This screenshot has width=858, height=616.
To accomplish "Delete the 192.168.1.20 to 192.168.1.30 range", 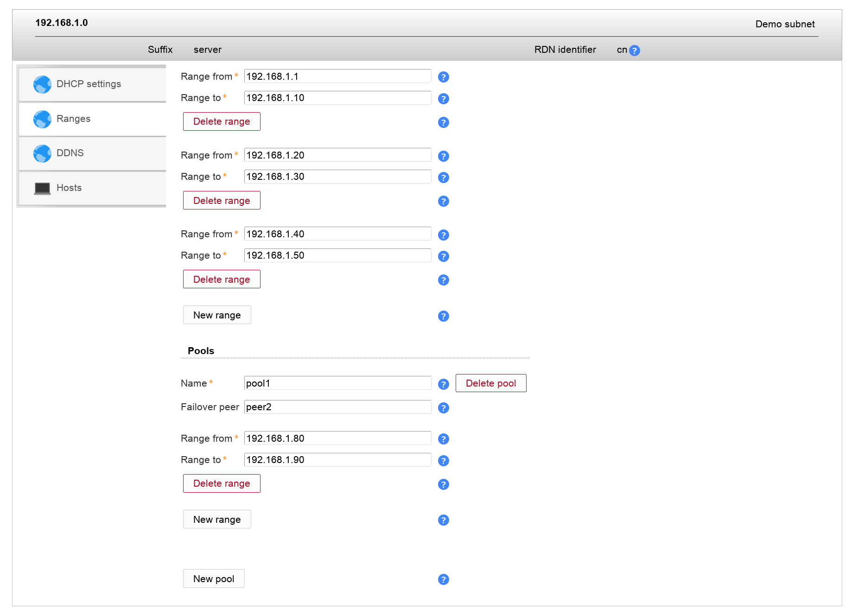I will point(222,200).
